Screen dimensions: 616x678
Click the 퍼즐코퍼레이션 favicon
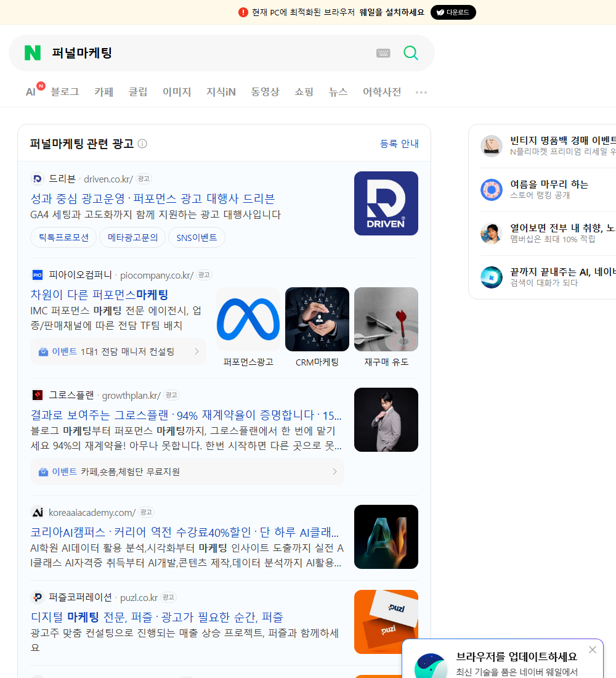[38, 597]
